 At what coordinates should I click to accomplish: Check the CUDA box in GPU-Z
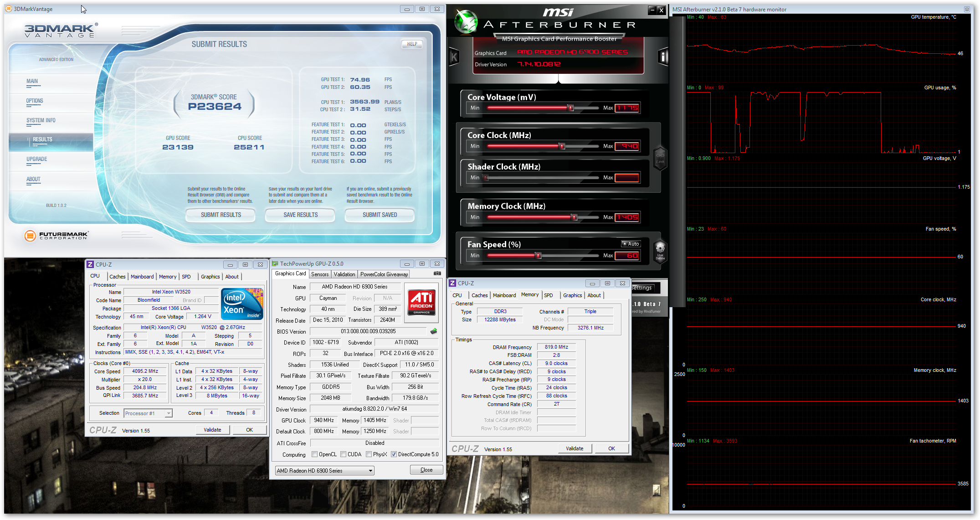[344, 454]
